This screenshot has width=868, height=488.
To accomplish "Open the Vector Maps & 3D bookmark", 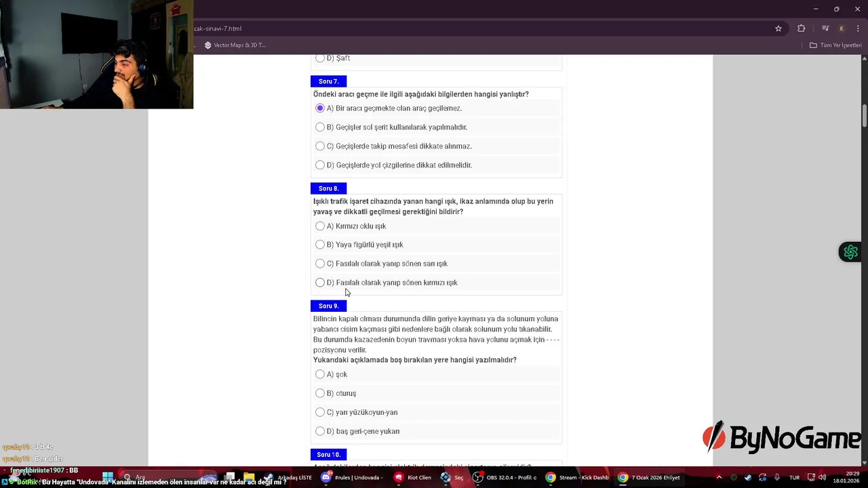I will [235, 45].
